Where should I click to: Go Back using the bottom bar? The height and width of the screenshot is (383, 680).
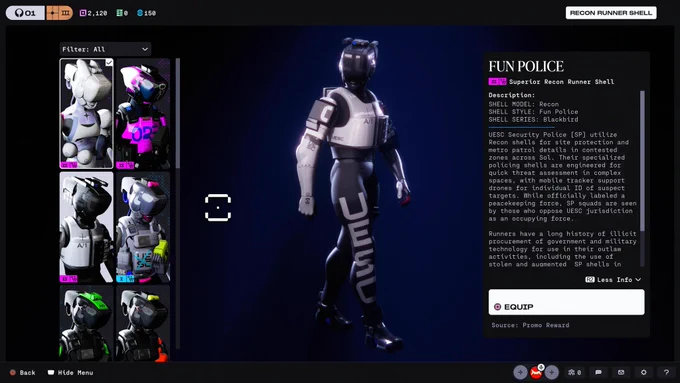[x=23, y=373]
